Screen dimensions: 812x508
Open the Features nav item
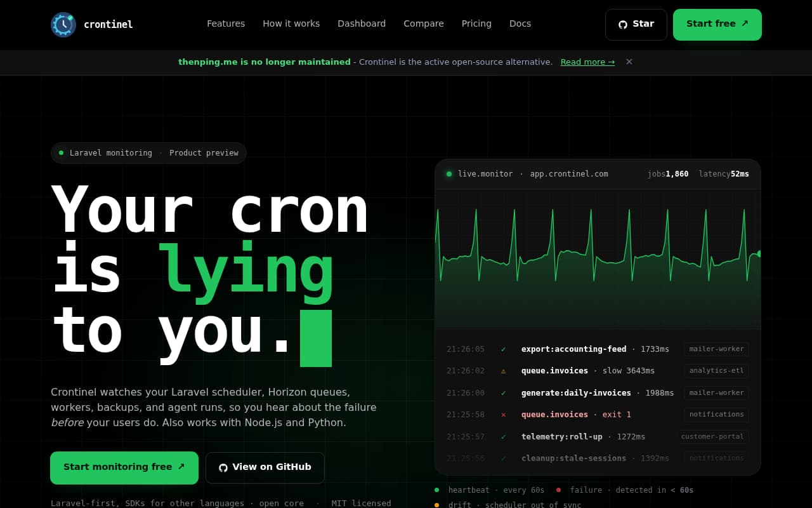[x=226, y=23]
